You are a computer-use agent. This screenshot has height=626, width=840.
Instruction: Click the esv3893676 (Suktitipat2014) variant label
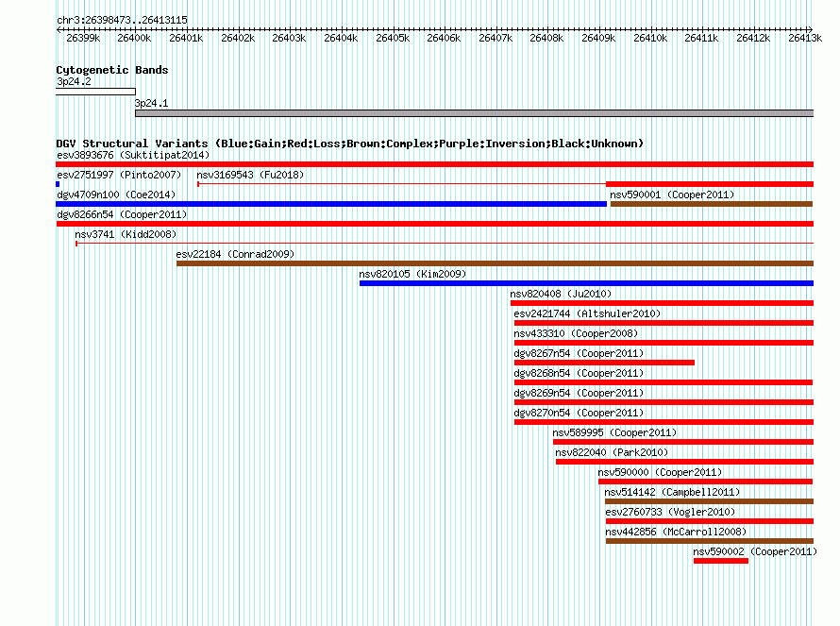[133, 155]
